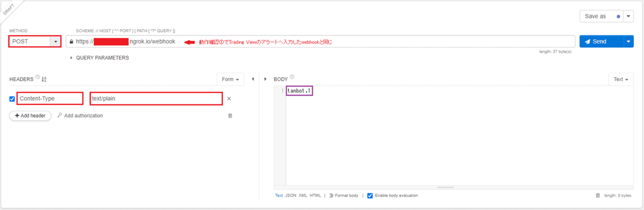Screen dimensions: 644x210
Task: Click the headers sort icon
Action: coord(45,79)
